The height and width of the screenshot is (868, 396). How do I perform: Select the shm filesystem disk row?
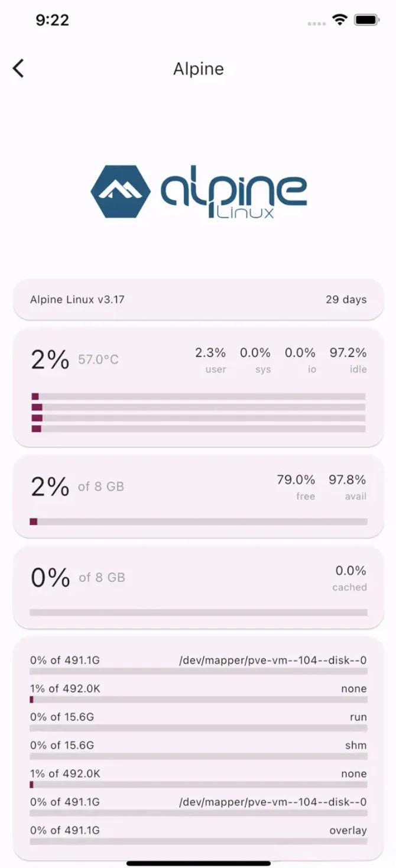coord(199,750)
